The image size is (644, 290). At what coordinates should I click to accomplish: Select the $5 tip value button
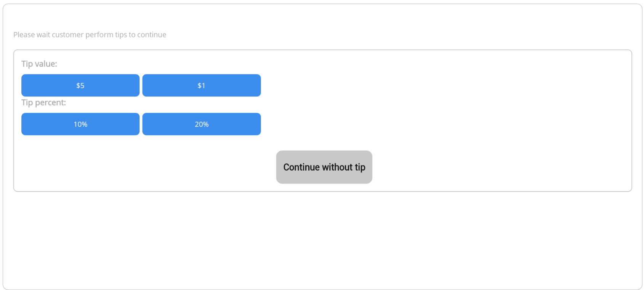[x=80, y=85]
